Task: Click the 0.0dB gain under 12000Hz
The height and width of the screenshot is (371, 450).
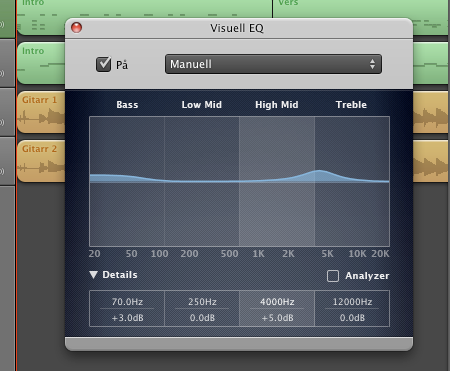Action: [352, 318]
